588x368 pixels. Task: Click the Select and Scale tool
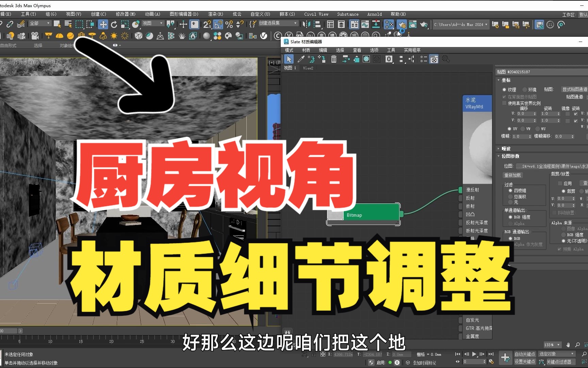125,24
